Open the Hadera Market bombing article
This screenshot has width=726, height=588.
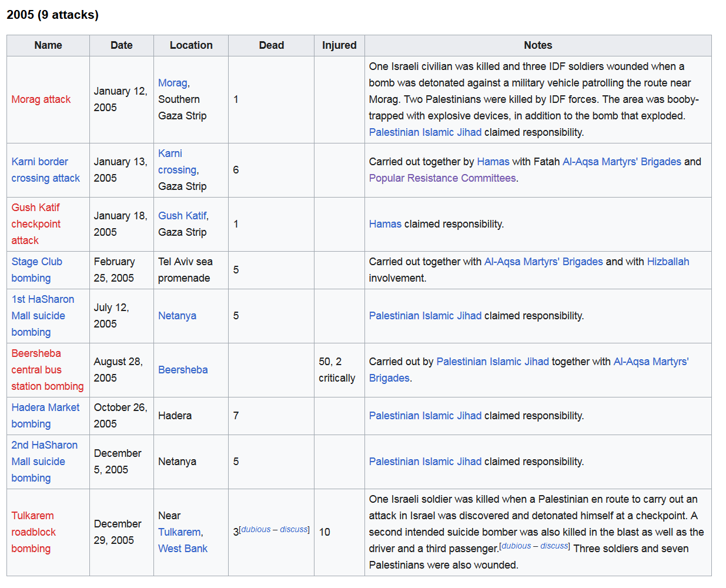[45, 416]
